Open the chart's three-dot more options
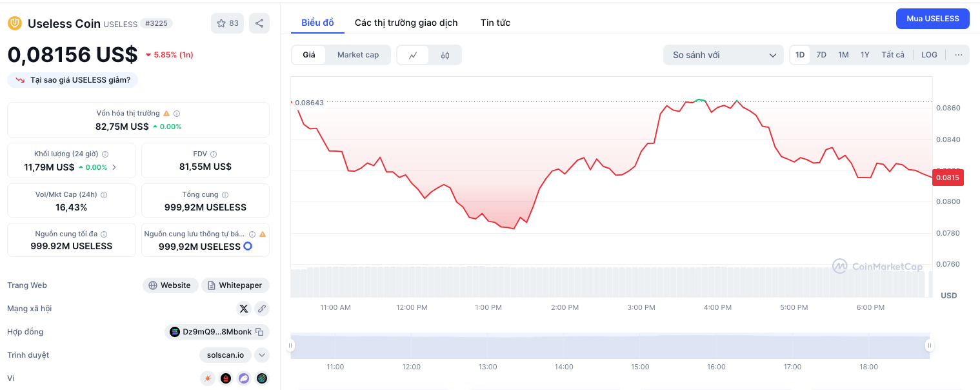This screenshot has width=980, height=390. [x=959, y=55]
